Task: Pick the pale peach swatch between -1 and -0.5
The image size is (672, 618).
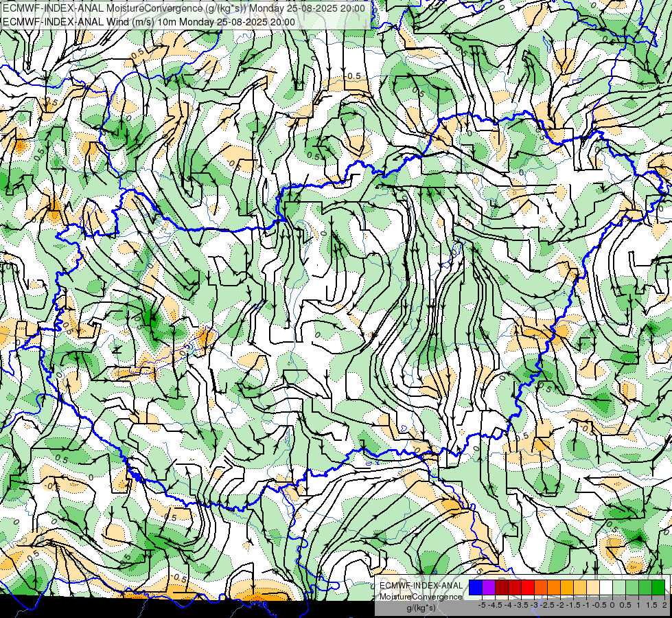Action: [593, 588]
